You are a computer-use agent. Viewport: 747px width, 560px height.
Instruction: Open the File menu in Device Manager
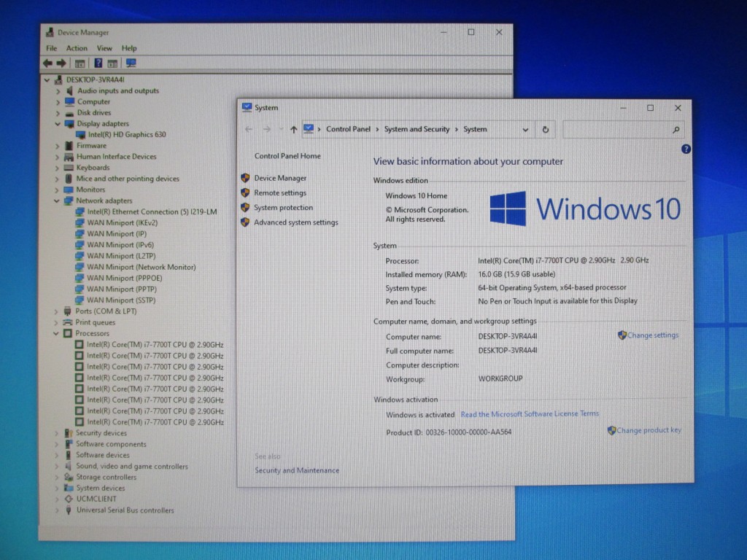point(52,48)
